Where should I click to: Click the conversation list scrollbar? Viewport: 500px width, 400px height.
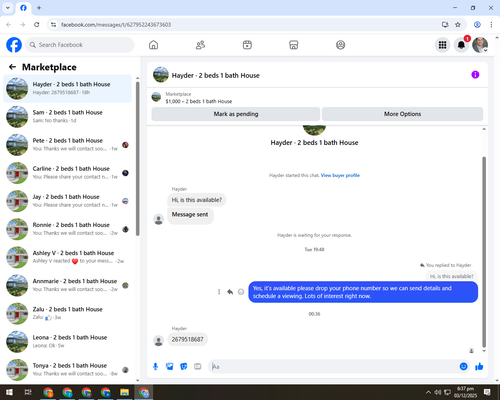138,158
